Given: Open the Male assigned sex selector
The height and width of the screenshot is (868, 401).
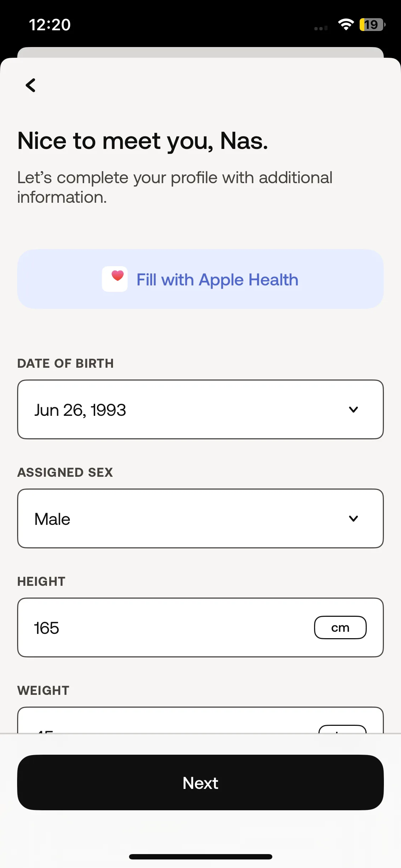Looking at the screenshot, I should pos(200,518).
